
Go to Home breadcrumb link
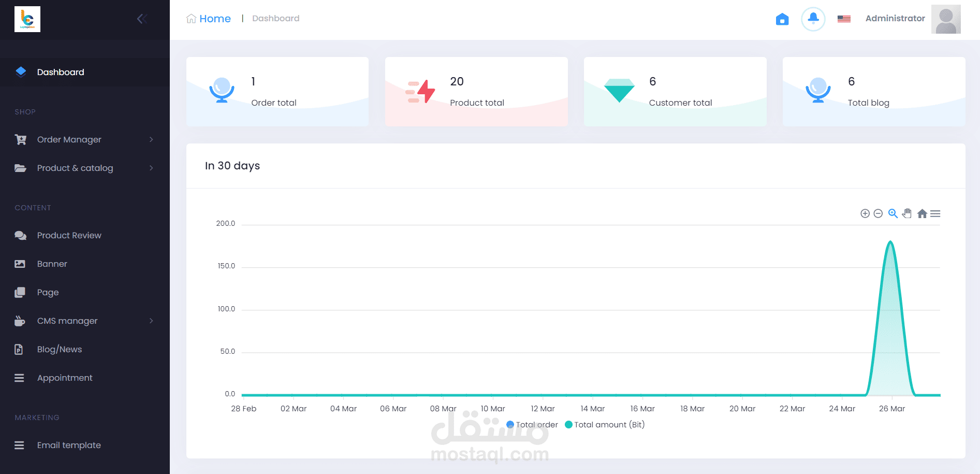(209, 19)
